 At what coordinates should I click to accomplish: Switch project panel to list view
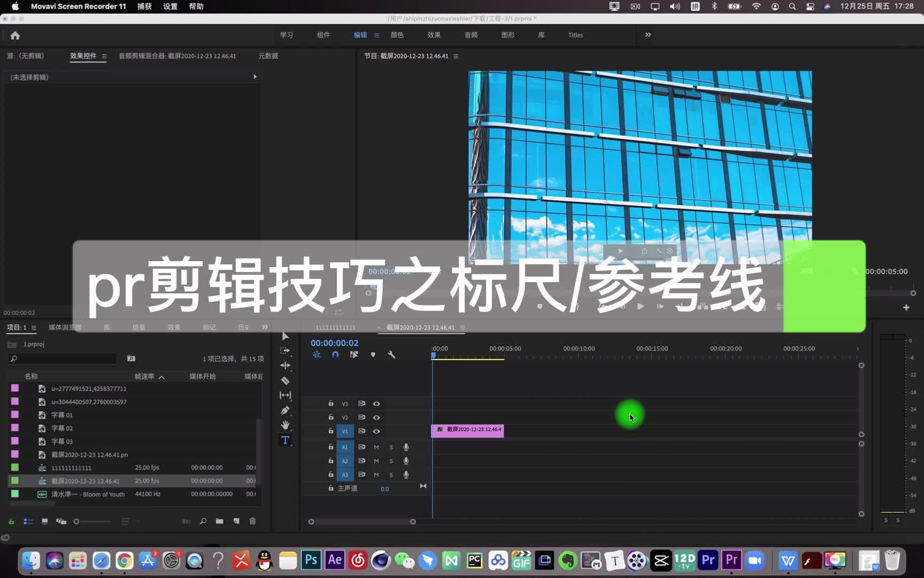click(28, 521)
